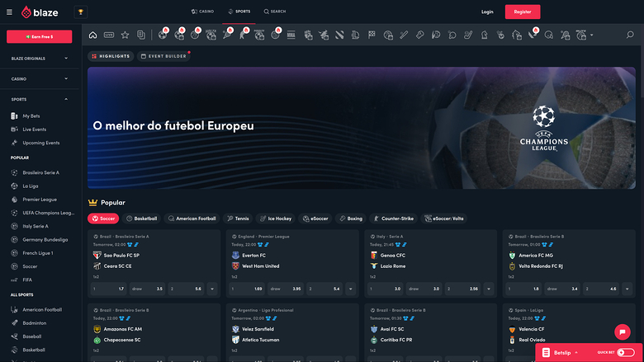Select the Highlights tab
The image size is (644, 362).
111,56
